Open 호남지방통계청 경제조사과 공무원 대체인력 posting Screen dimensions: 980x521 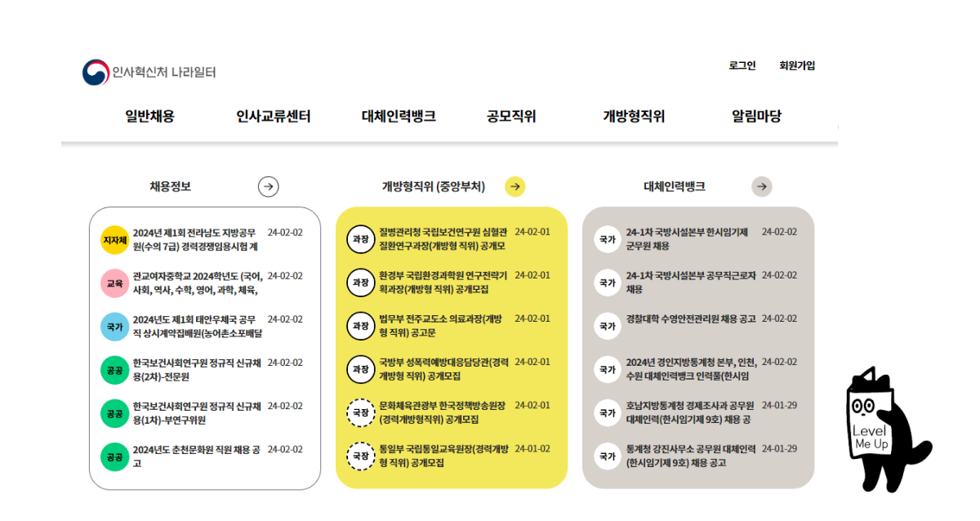click(691, 412)
